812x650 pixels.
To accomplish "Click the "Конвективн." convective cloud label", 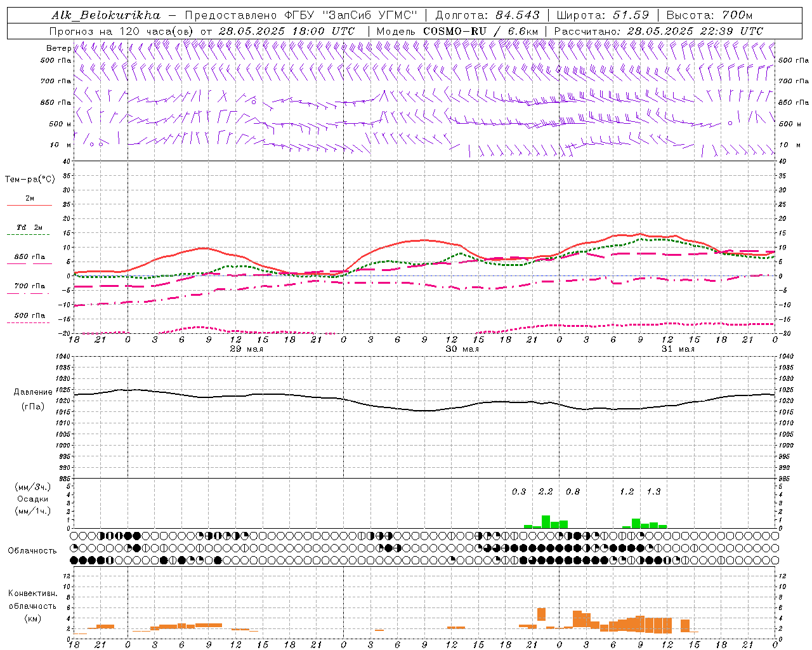I will (32, 594).
